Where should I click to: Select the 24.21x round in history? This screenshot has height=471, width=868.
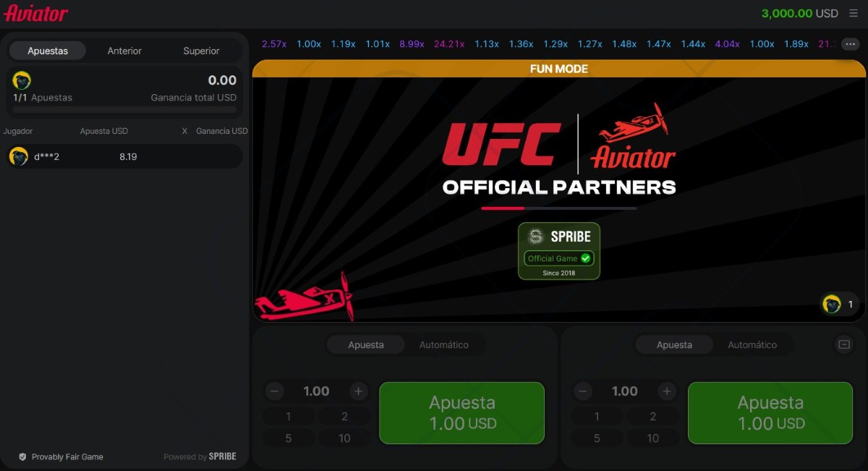(449, 44)
